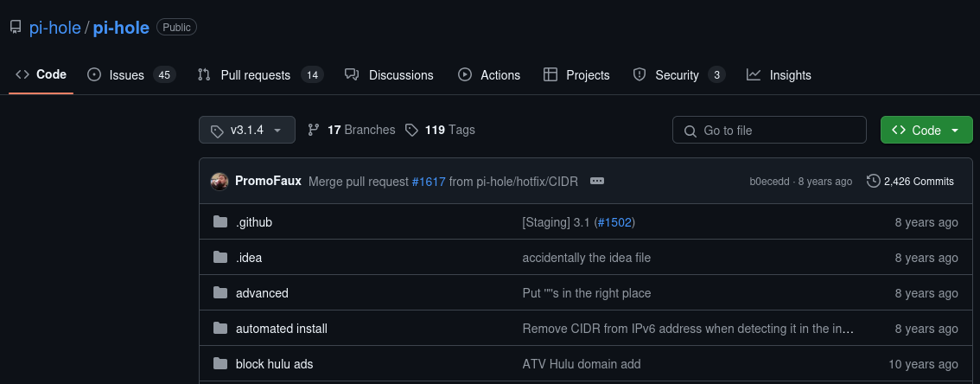Click the history clock icon beside Commits
The image size is (980, 384).
click(873, 182)
